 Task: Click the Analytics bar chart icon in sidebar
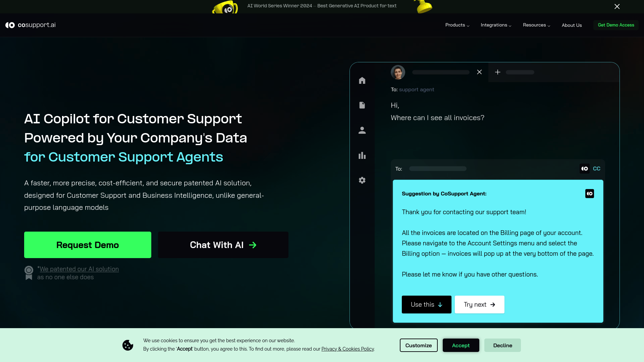362,156
